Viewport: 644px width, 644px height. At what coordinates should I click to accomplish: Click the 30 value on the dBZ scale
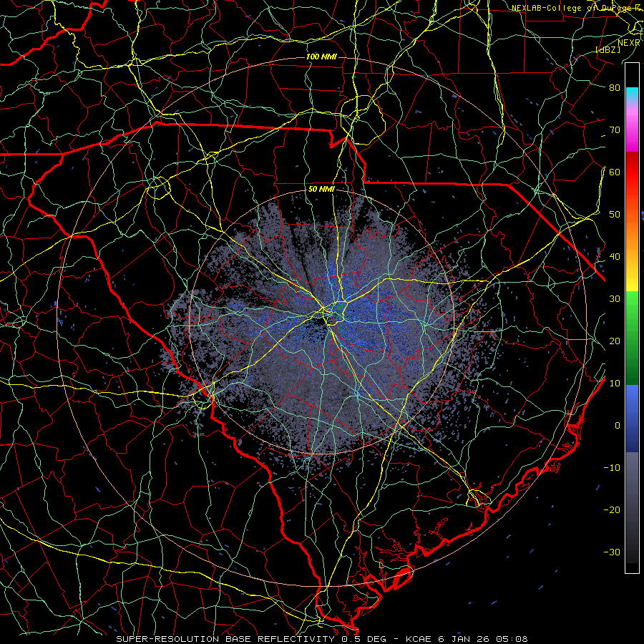click(615, 299)
